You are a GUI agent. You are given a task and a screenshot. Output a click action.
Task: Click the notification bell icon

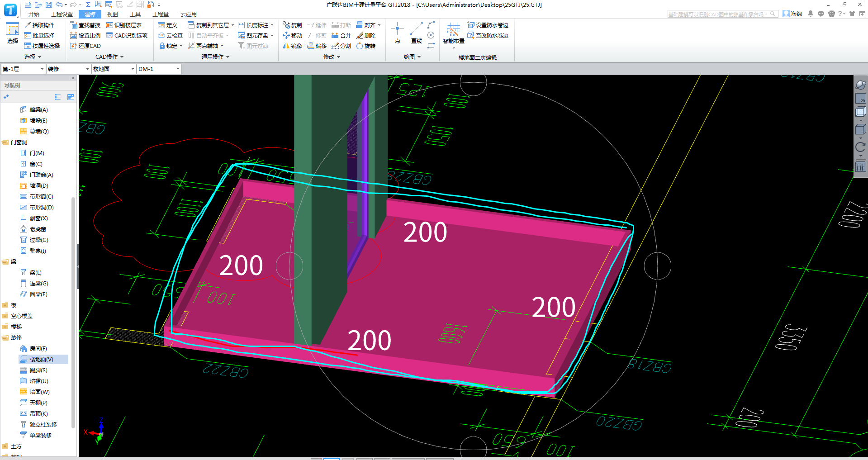click(x=811, y=14)
